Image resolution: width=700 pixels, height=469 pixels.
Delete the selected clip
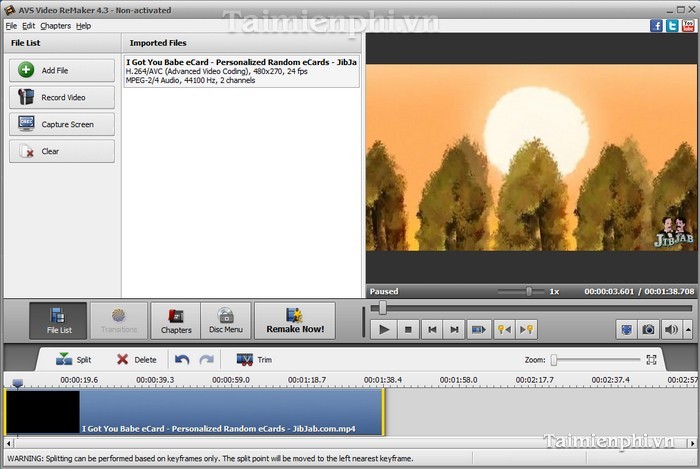tap(137, 359)
